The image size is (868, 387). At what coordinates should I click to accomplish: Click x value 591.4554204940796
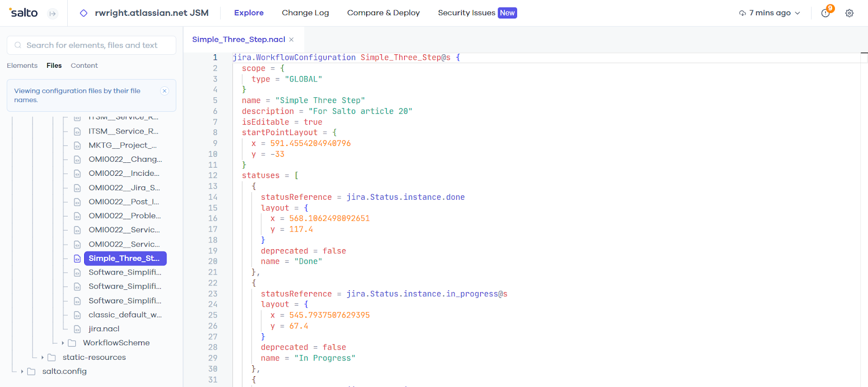pyautogui.click(x=310, y=143)
